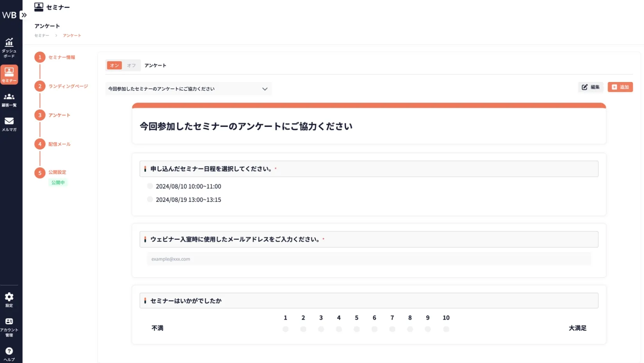Open the Seminar section in the sidebar
This screenshot has width=644, height=363.
pos(9,75)
